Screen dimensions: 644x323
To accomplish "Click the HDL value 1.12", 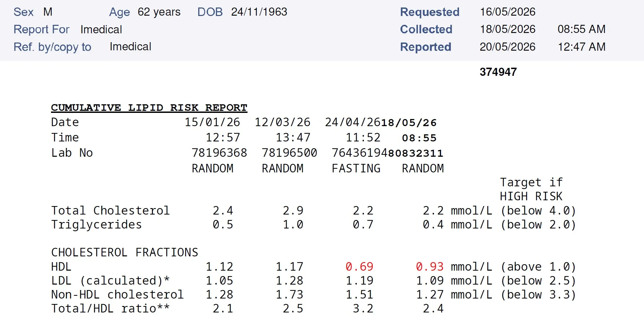I will click(219, 267).
